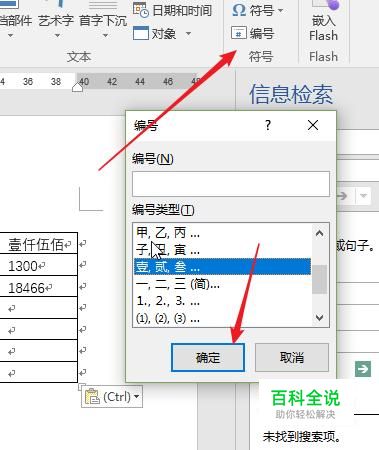The width and height of the screenshot is (379, 450).
Task: Select 壹, 贰, 叁 numbering type
Action: (222, 266)
